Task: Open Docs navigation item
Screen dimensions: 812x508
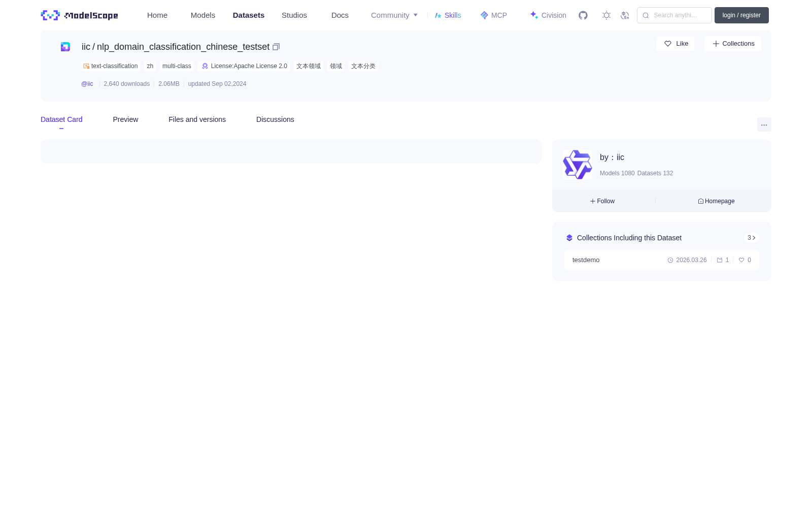Action: point(340,15)
